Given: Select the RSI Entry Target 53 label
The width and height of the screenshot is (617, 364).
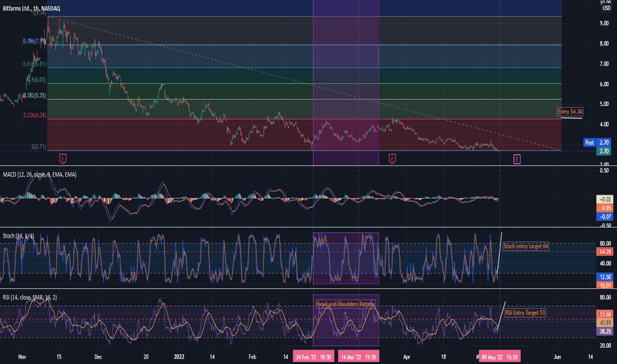Looking at the screenshot, I should tap(526, 313).
